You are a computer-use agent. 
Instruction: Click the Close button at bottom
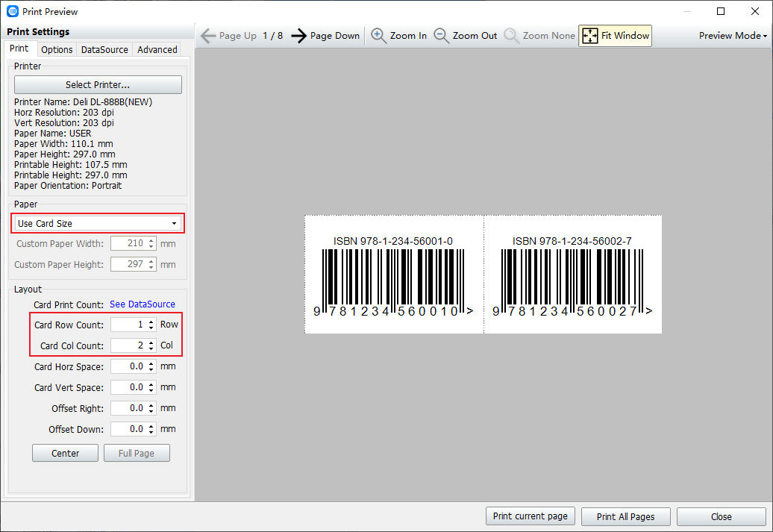[x=722, y=516]
